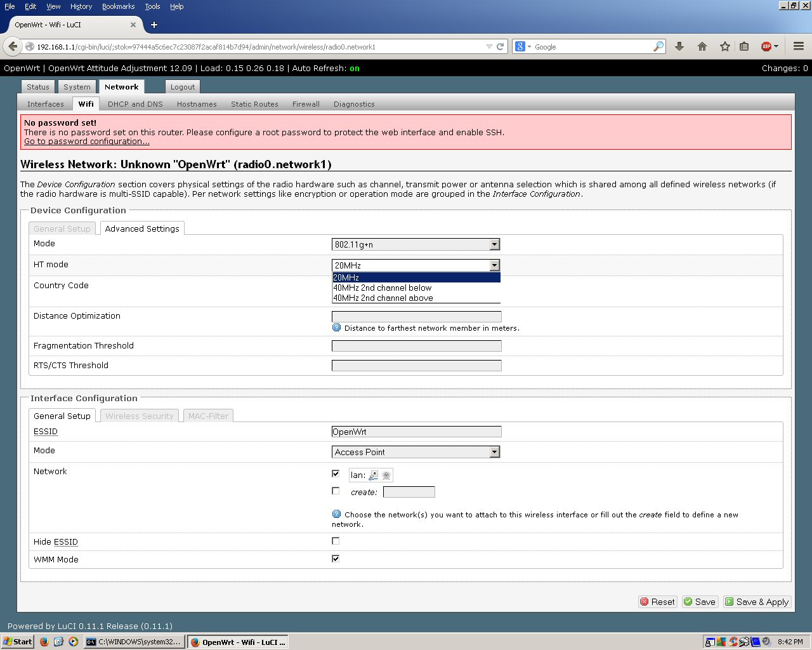Click help icon beside network chooser hint
Image resolution: width=812 pixels, height=650 pixels.
(x=337, y=514)
